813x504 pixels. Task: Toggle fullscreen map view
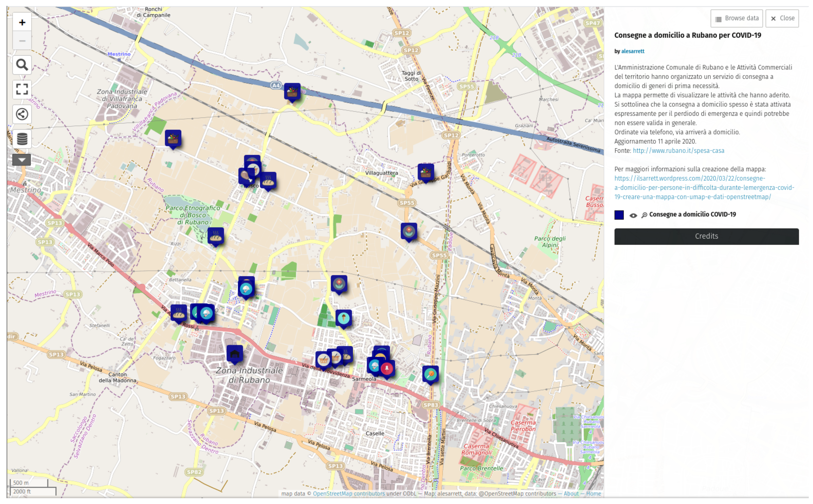tap(22, 89)
